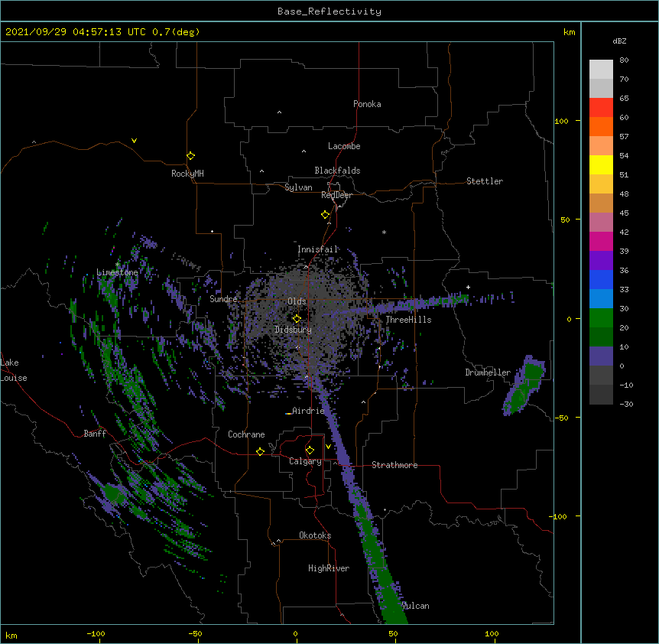
Task: Click the yellow diamond marker south of RedDeer
Action: pyautogui.click(x=326, y=215)
